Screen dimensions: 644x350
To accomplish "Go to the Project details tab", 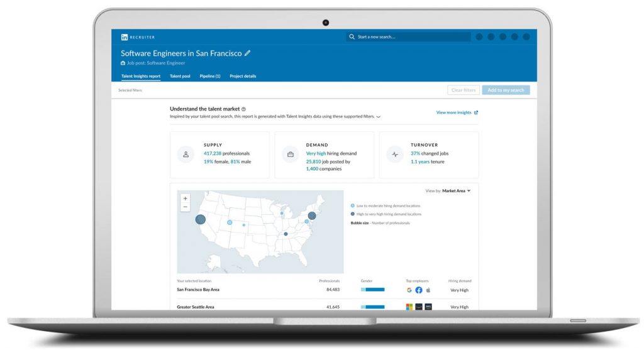I will (243, 76).
